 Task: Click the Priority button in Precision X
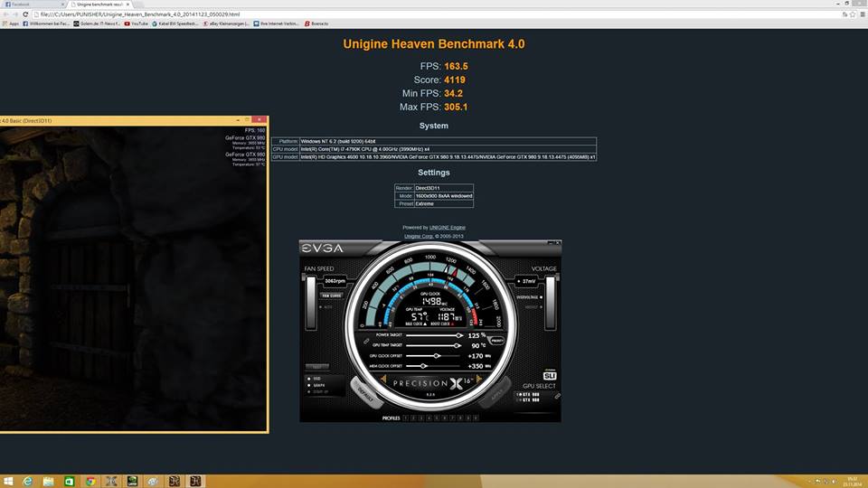pyautogui.click(x=496, y=341)
